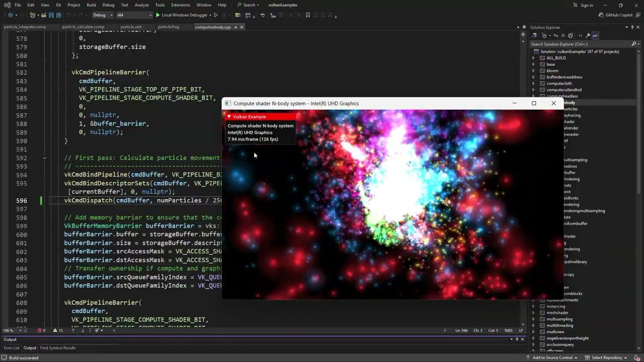This screenshot has width=644, height=362.
Task: Click the bookmark icon in toolbar
Action: [x=308, y=15]
